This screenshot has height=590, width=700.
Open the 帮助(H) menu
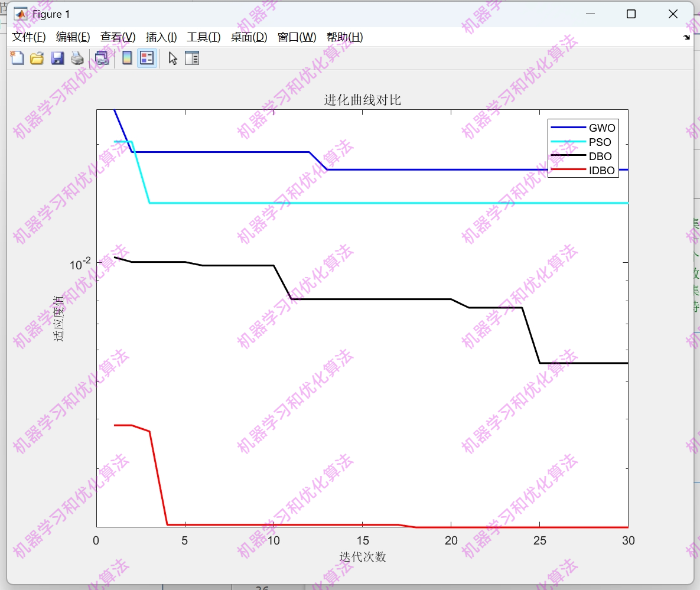tap(344, 37)
